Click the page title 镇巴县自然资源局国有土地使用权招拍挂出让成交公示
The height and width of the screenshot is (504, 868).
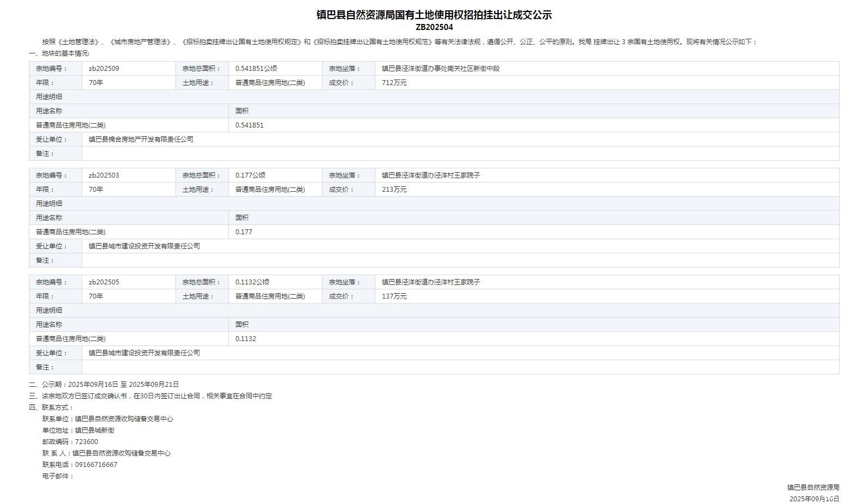pyautogui.click(x=434, y=15)
